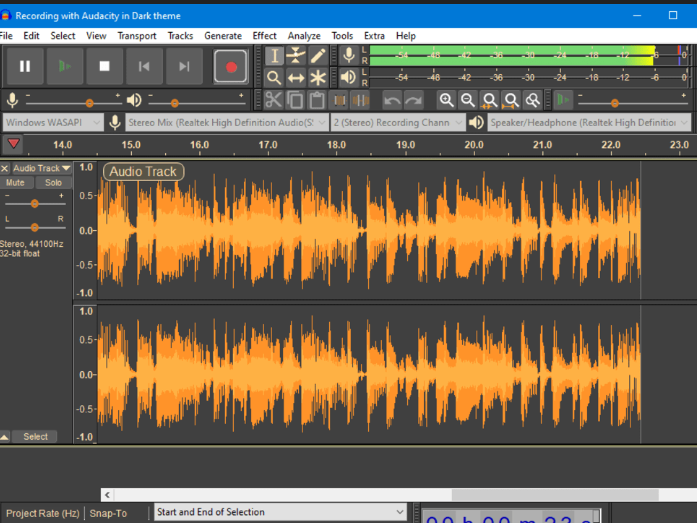Open the Audio Track name dropdown menu
This screenshot has width=697, height=523.
coord(41,168)
